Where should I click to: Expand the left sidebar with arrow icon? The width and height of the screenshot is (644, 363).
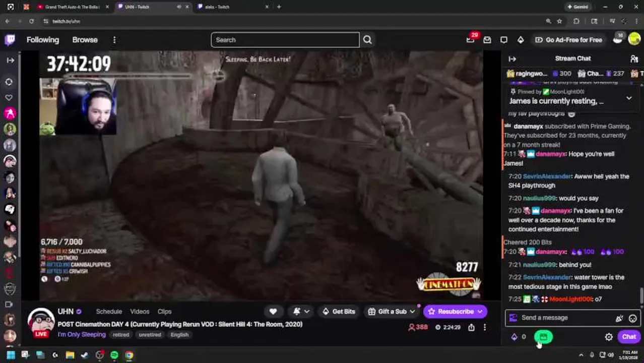10,60
